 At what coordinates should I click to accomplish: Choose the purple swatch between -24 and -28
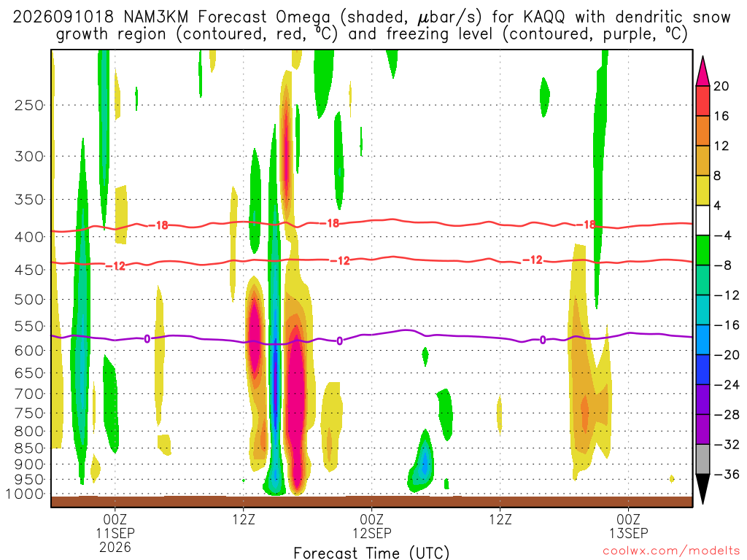click(x=703, y=400)
